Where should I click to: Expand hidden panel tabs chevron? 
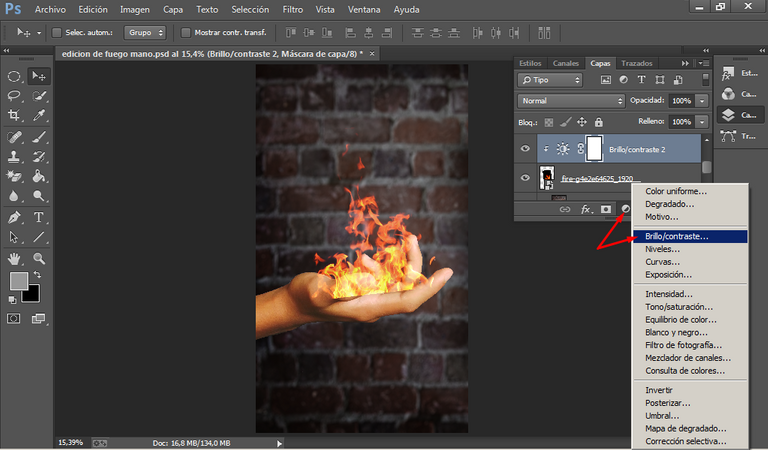pyautogui.click(x=685, y=63)
